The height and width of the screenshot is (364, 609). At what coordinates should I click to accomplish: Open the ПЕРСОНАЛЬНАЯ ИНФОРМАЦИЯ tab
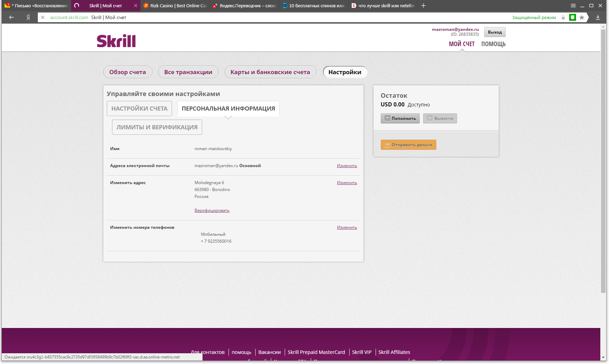coord(228,109)
